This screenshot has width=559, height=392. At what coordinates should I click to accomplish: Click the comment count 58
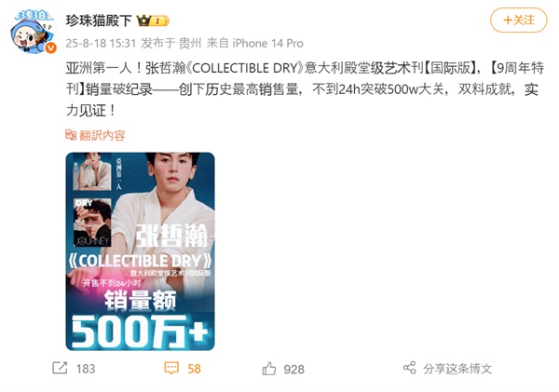[x=195, y=369]
